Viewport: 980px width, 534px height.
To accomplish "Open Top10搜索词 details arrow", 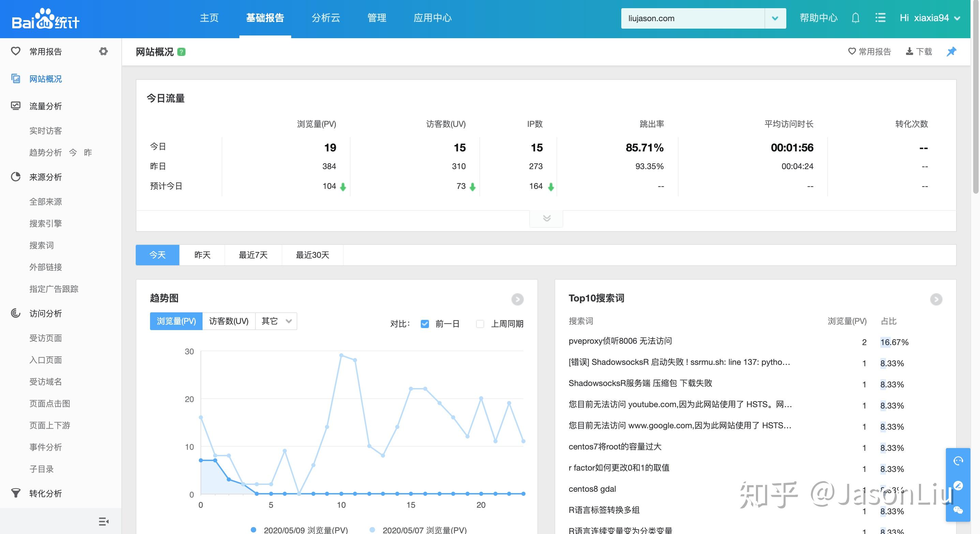I will coord(936,299).
